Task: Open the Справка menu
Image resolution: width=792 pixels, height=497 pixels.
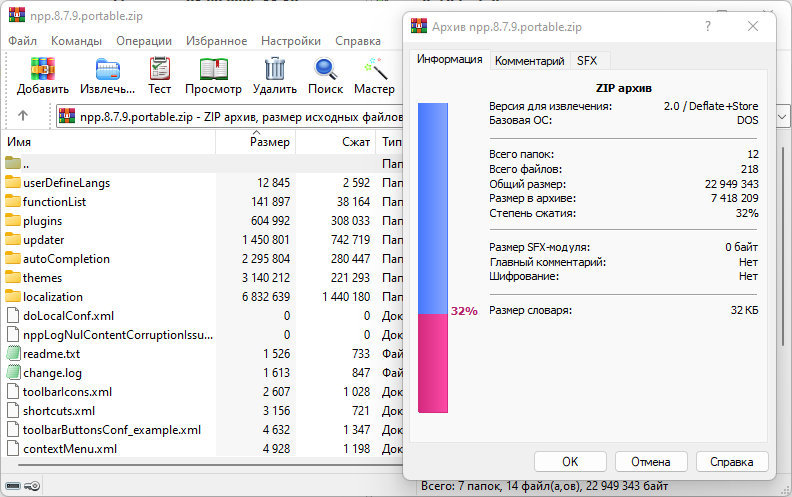Action: (x=358, y=41)
